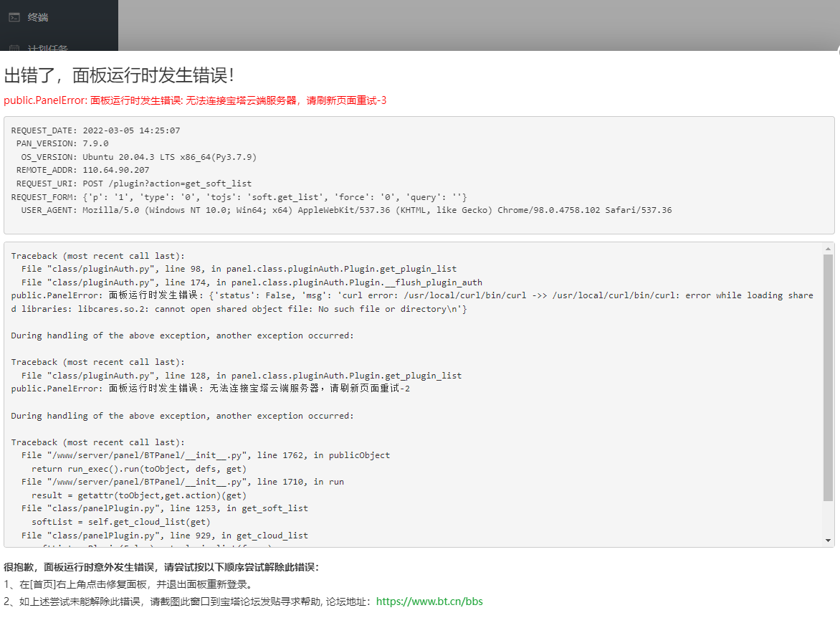Click the terminal icon beside 终端
The image size is (840, 628).
[x=14, y=17]
